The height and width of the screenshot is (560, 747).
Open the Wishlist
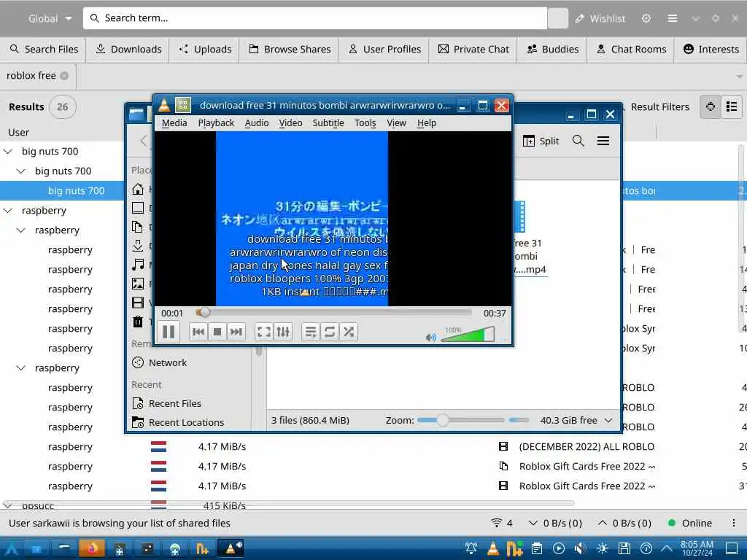[600, 18]
